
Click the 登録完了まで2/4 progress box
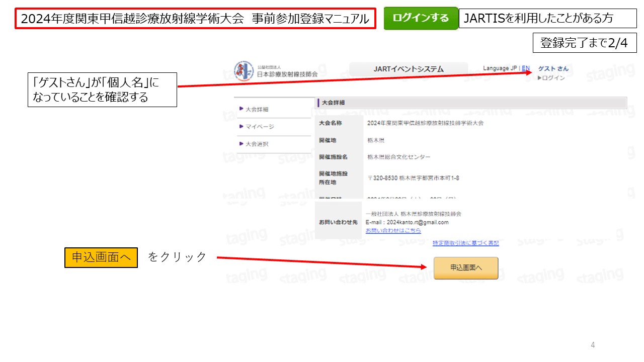point(584,43)
